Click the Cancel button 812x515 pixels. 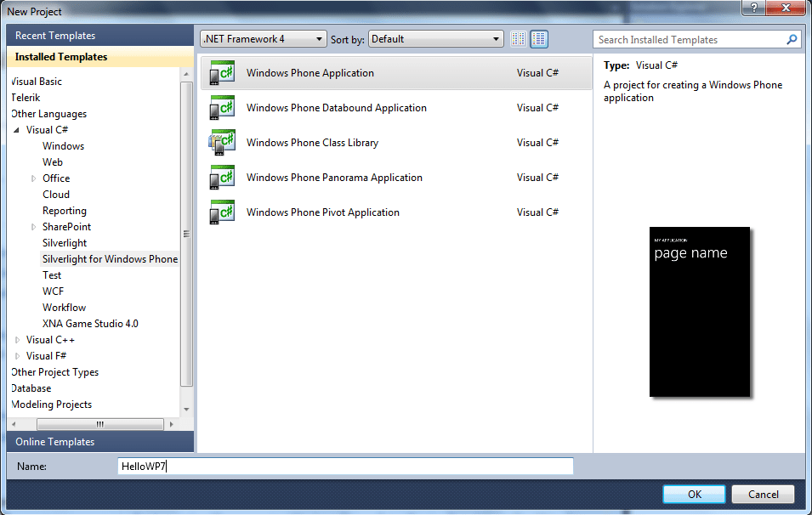(763, 495)
